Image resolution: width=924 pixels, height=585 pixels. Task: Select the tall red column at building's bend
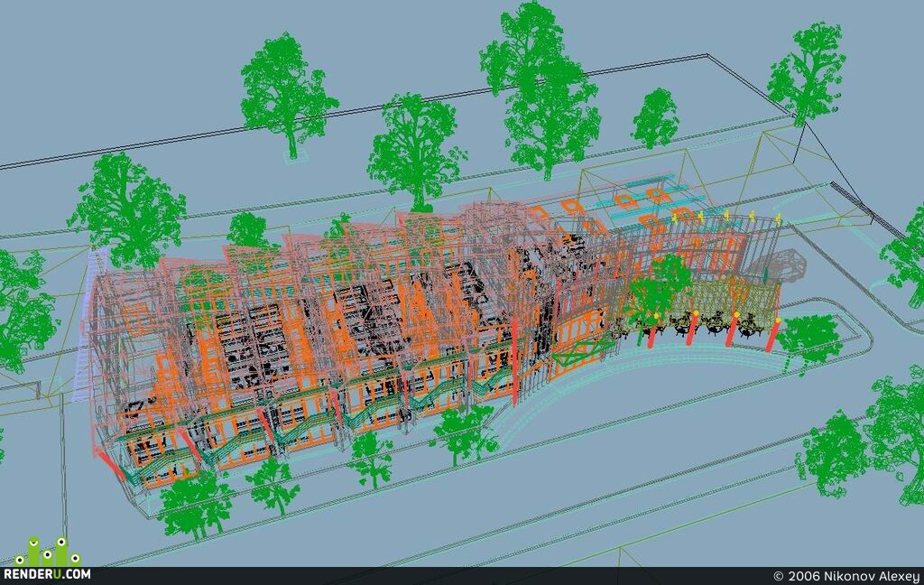[x=513, y=361]
